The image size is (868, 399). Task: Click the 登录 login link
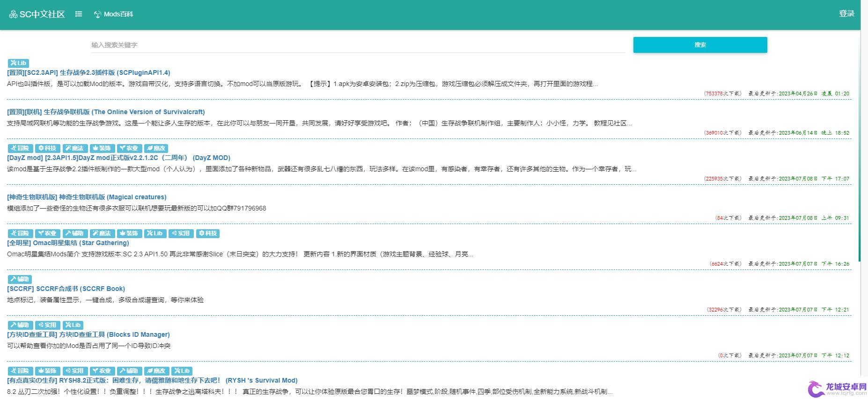846,14
